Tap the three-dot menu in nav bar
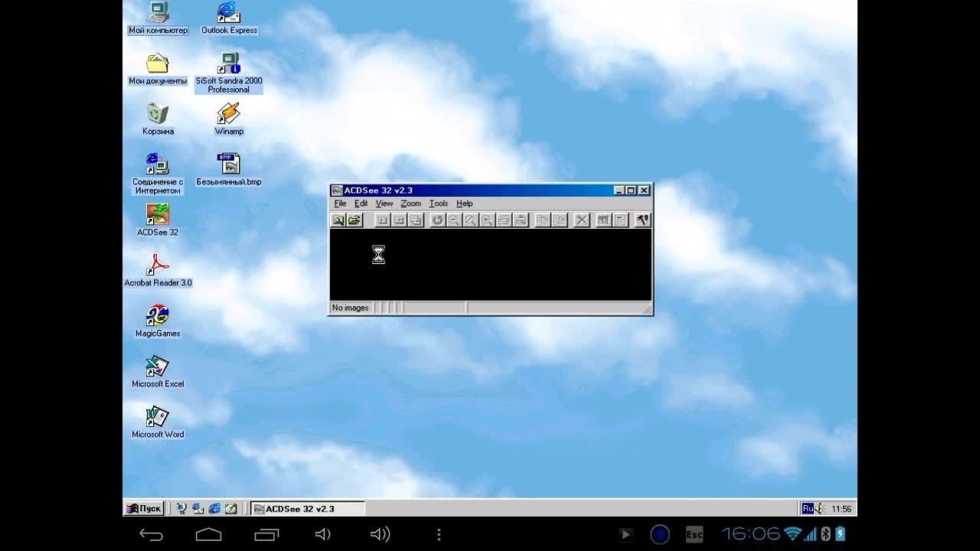 click(439, 534)
